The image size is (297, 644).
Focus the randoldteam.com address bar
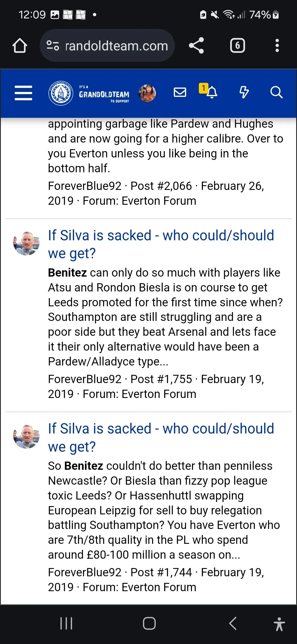point(117,46)
